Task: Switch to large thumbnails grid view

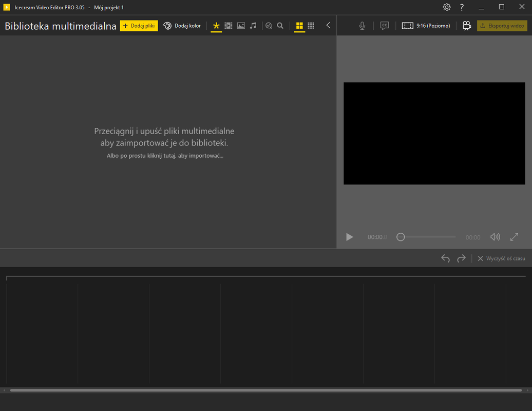Action: pyautogui.click(x=299, y=26)
